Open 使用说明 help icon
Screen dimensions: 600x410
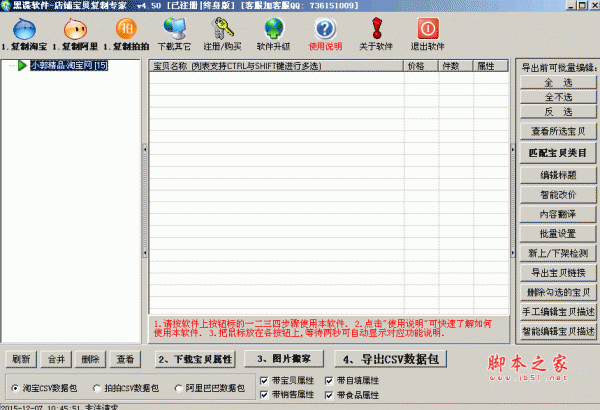point(325,34)
